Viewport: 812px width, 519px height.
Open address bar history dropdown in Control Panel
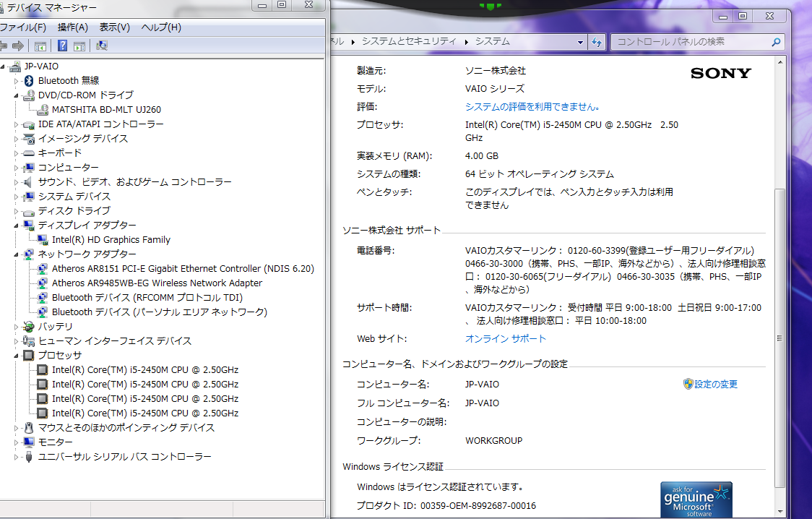(580, 42)
